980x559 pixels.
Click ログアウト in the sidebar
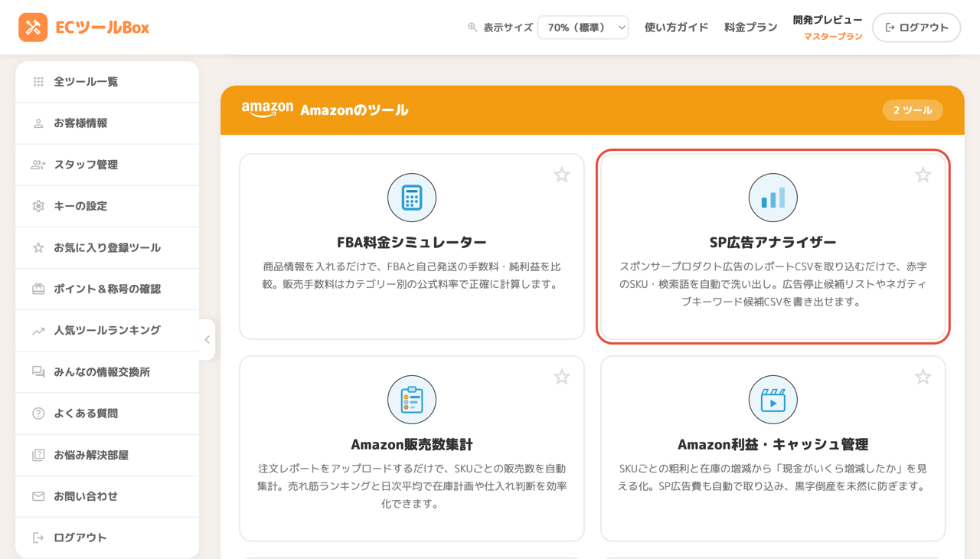click(x=107, y=538)
